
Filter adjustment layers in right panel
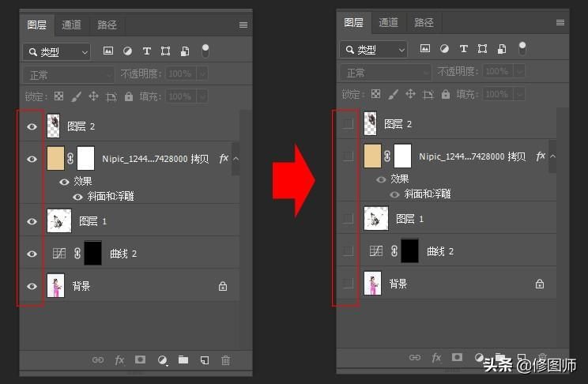pos(444,49)
